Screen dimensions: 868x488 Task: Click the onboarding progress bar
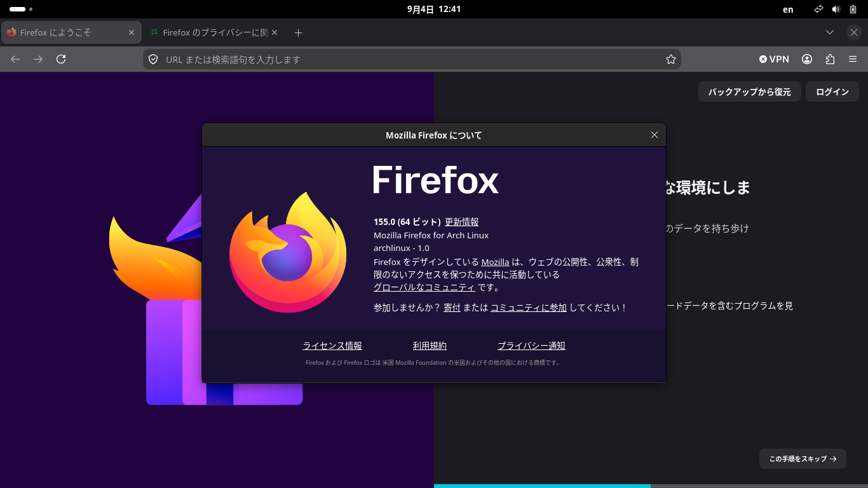(651, 486)
